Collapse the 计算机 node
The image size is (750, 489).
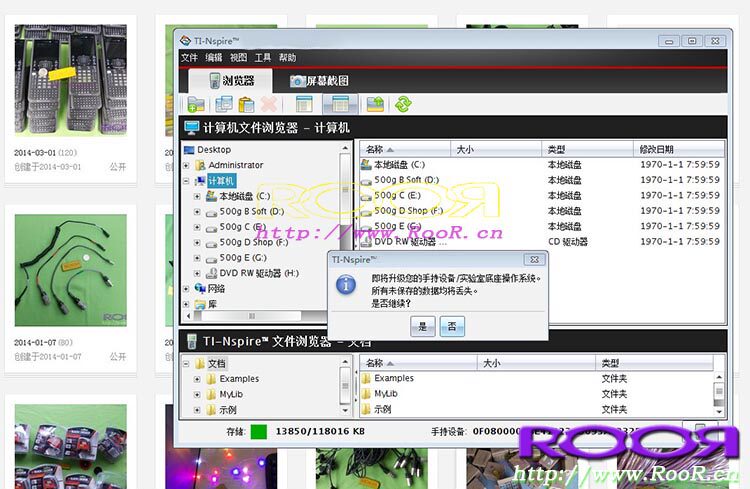pos(186,181)
